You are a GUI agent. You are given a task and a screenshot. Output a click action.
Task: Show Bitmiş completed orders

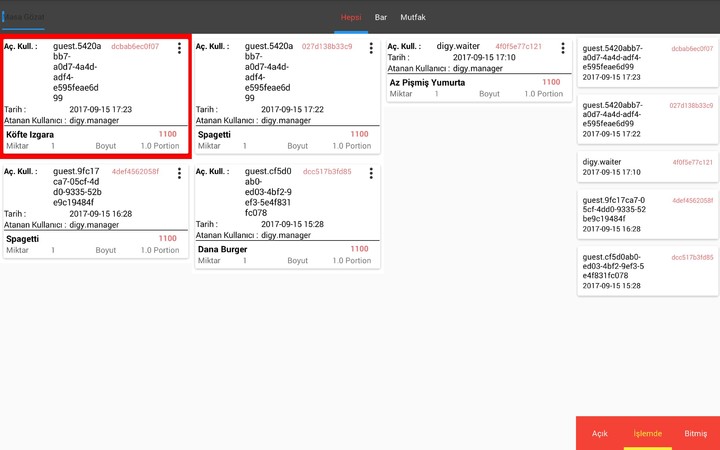coord(695,433)
